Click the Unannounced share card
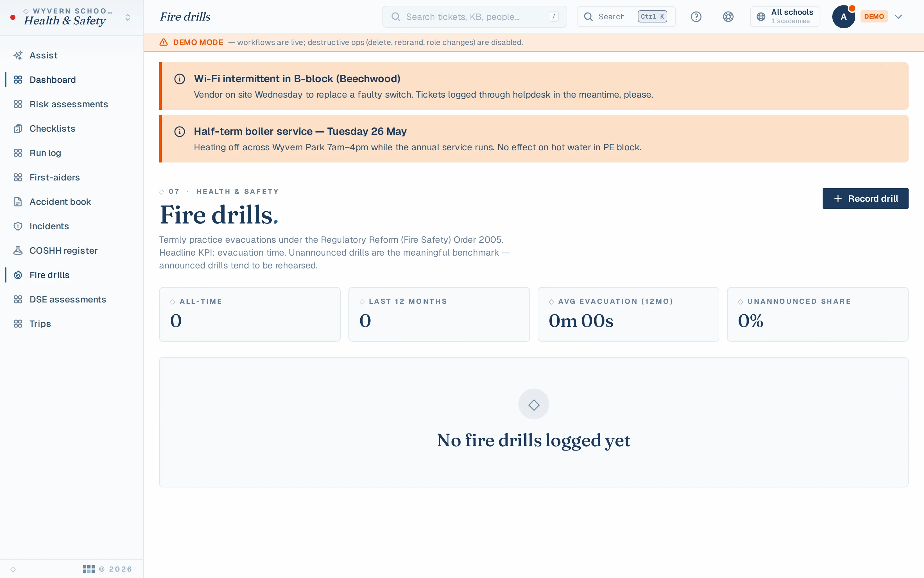This screenshot has height=578, width=924. (x=817, y=314)
